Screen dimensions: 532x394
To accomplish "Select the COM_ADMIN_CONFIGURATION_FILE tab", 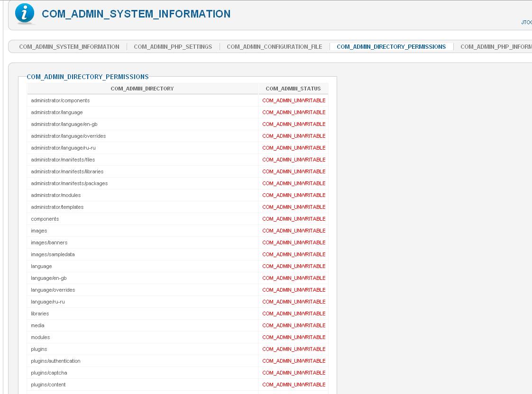I will [275, 47].
